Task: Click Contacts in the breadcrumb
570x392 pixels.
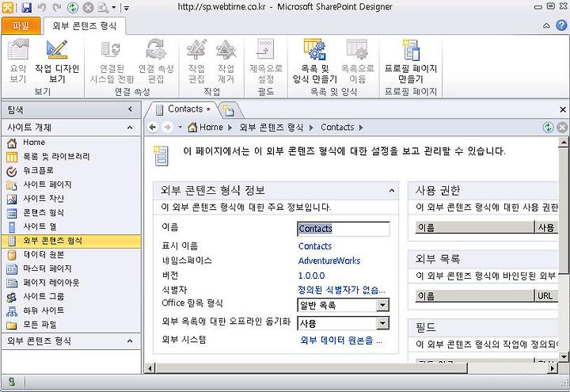Action: click(337, 127)
